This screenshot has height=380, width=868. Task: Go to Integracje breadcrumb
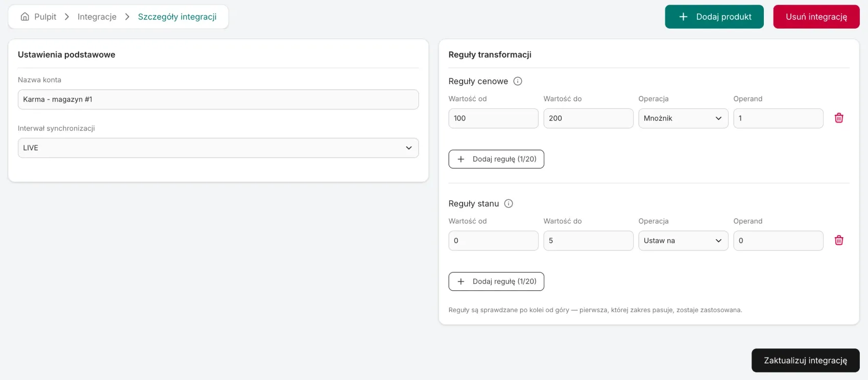97,17
